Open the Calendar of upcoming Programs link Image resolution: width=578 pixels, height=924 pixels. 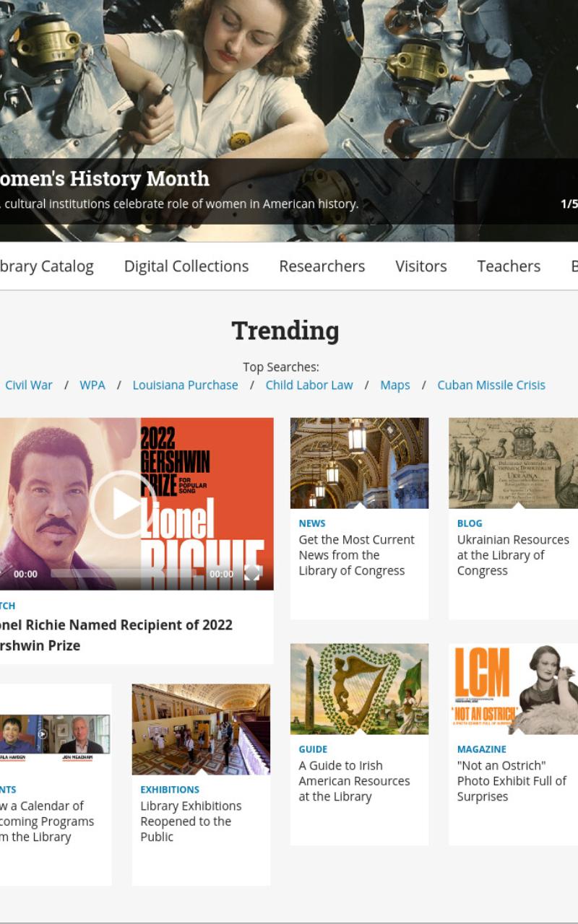click(47, 821)
